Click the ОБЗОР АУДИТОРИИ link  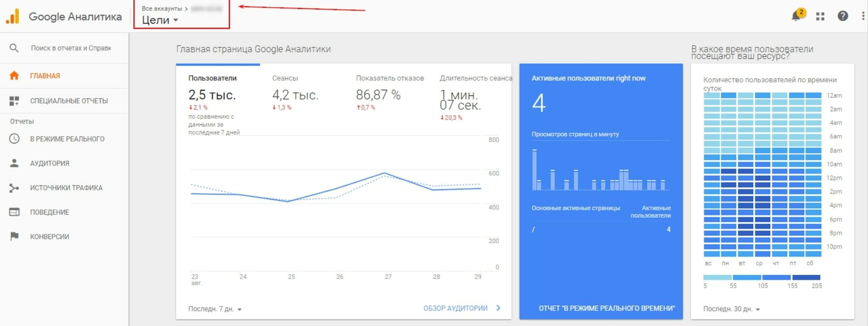(x=455, y=308)
